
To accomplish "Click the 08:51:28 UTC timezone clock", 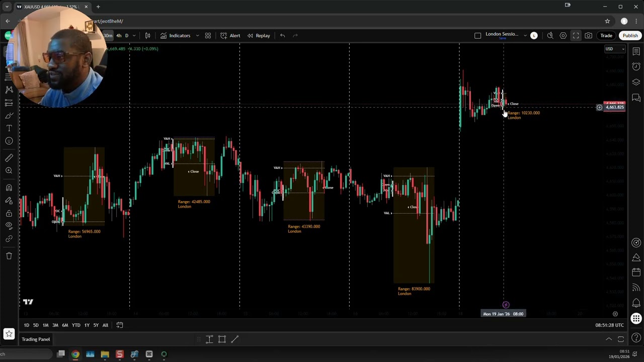I will coord(609,325).
